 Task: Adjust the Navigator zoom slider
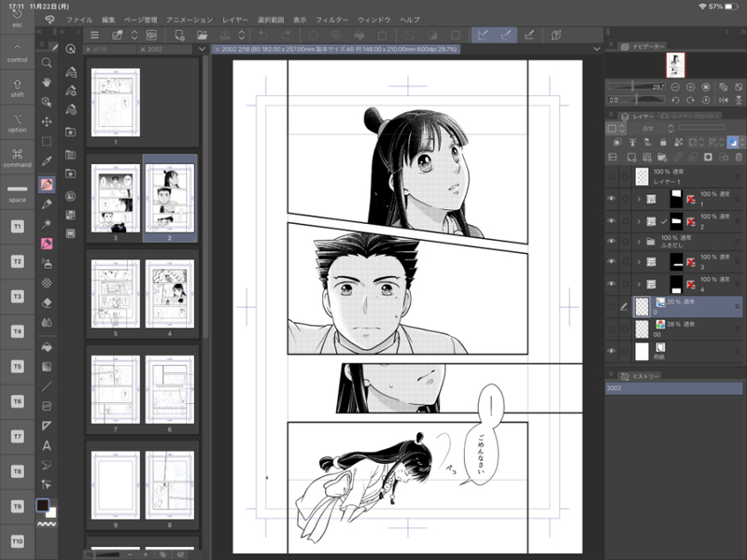(637, 87)
